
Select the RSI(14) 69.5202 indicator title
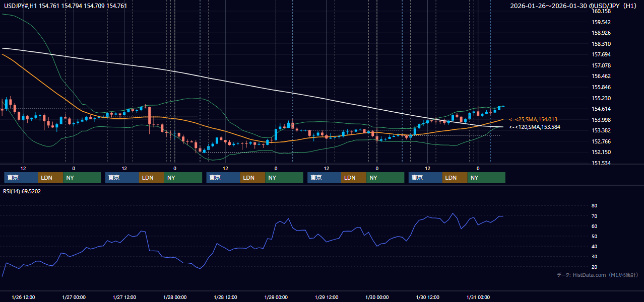pos(22,191)
